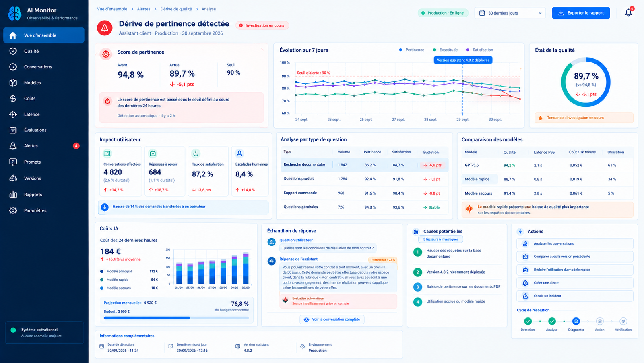
Task: Click Dérive de qualité breadcrumb link
Action: click(176, 9)
